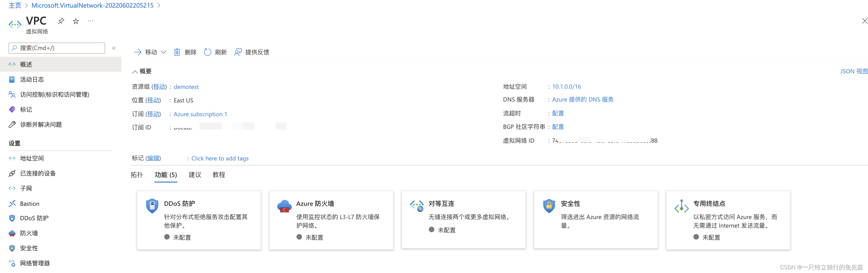This screenshot has height=273, width=868.
Task: Click the private endpoint icon on 专用终结点 card
Action: point(681,206)
